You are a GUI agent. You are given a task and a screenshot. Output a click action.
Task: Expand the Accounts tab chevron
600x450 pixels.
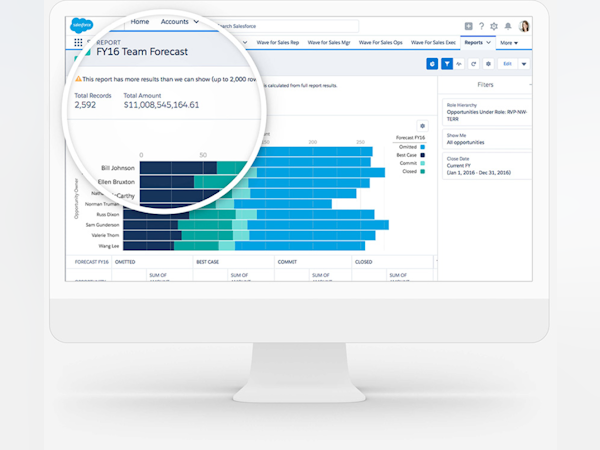[196, 22]
